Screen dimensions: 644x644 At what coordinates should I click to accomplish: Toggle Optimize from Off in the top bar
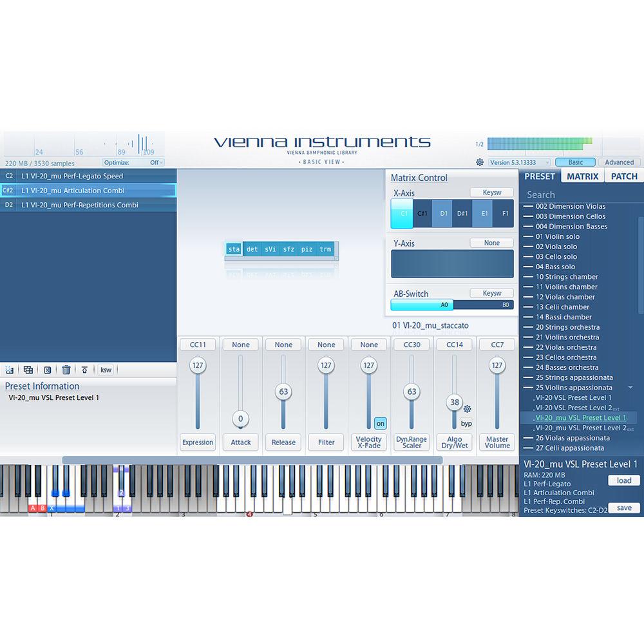click(154, 162)
